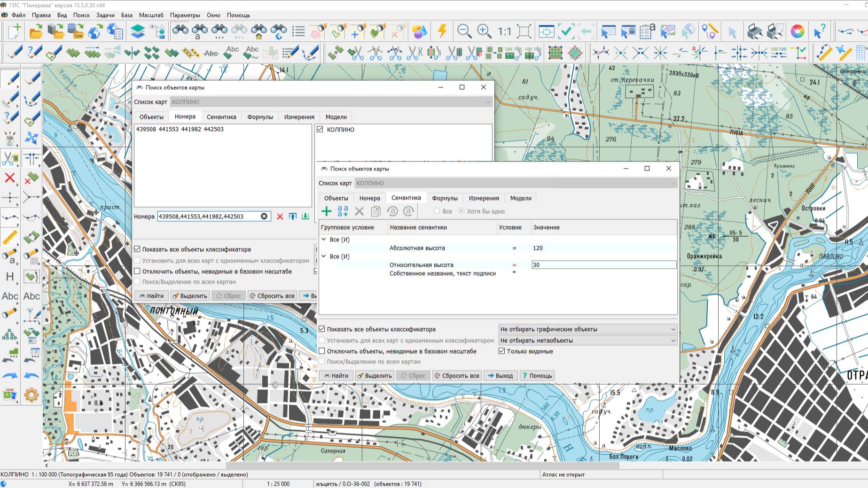The height and width of the screenshot is (488, 868).
Task: Open the Масштаб menu
Action: click(151, 15)
